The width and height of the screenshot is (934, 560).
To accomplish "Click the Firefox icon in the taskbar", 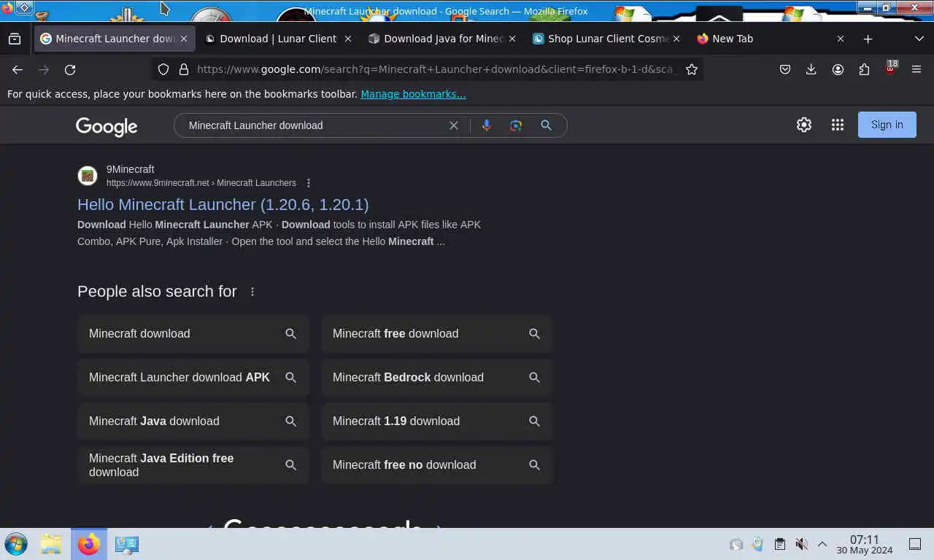I will pos(89,544).
